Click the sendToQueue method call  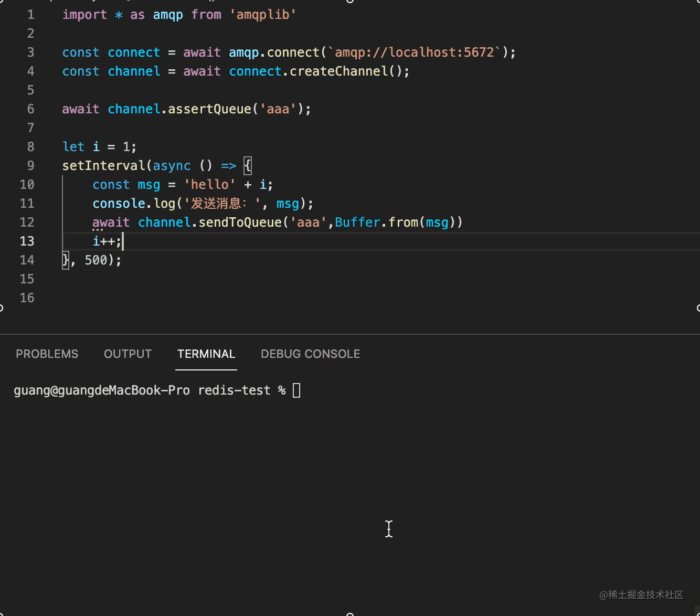point(240,222)
